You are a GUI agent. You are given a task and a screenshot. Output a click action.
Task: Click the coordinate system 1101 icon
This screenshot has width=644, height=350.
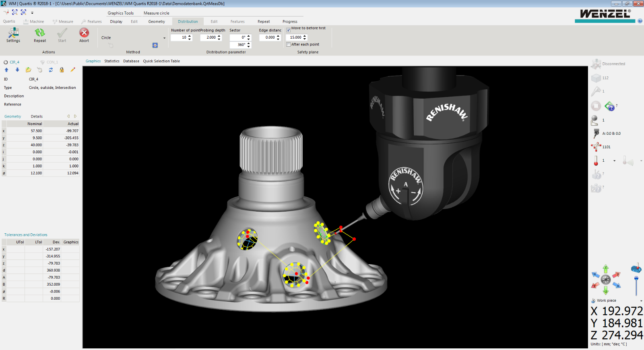(596, 147)
